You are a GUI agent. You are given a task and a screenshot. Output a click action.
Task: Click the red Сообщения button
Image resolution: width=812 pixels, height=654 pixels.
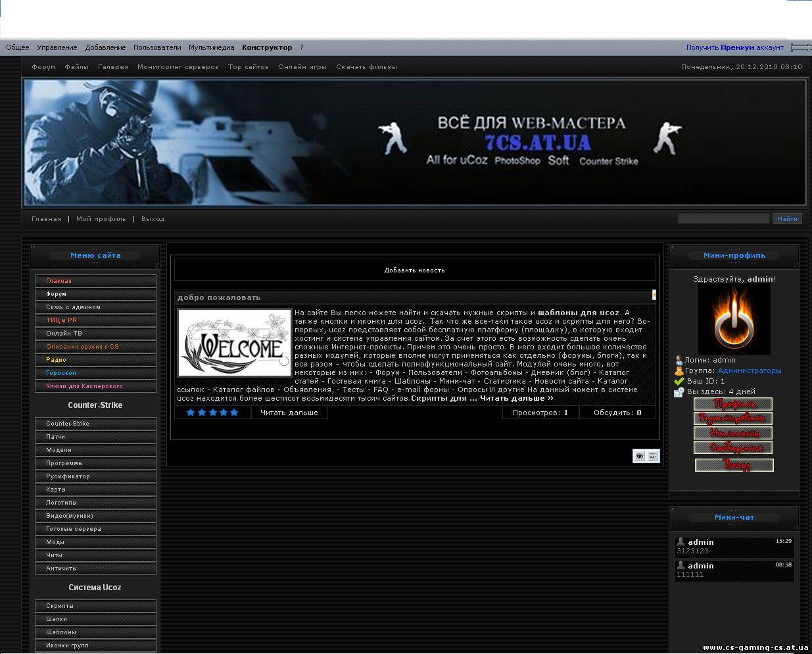click(733, 447)
